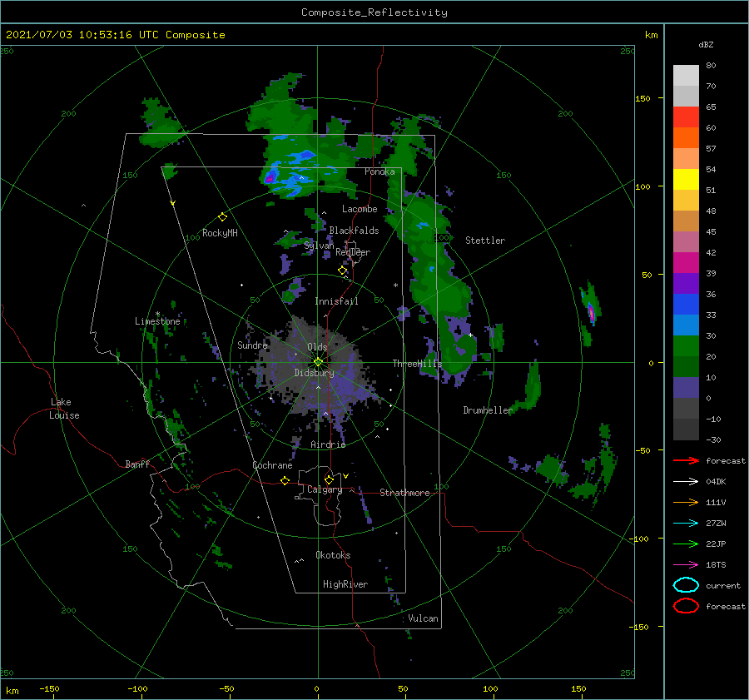Click the Okotoks town label
Screen dimensions: 749x700
coord(333,555)
